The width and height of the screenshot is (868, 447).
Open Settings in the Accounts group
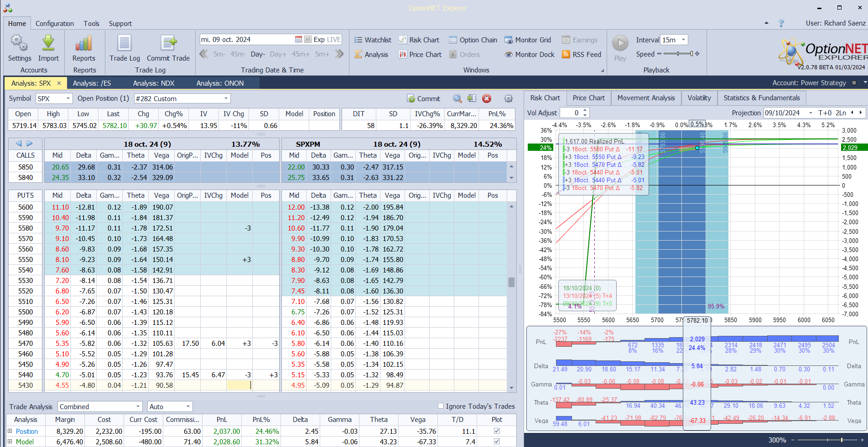point(20,48)
